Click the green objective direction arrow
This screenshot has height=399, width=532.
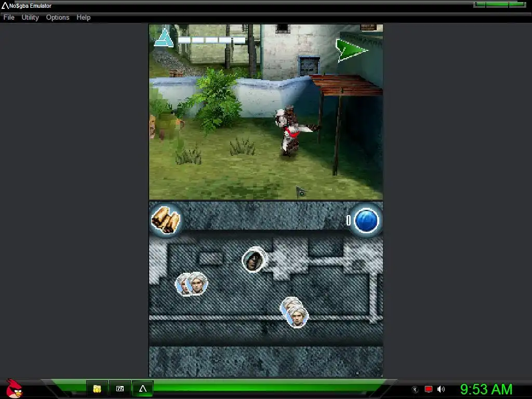coord(351,50)
